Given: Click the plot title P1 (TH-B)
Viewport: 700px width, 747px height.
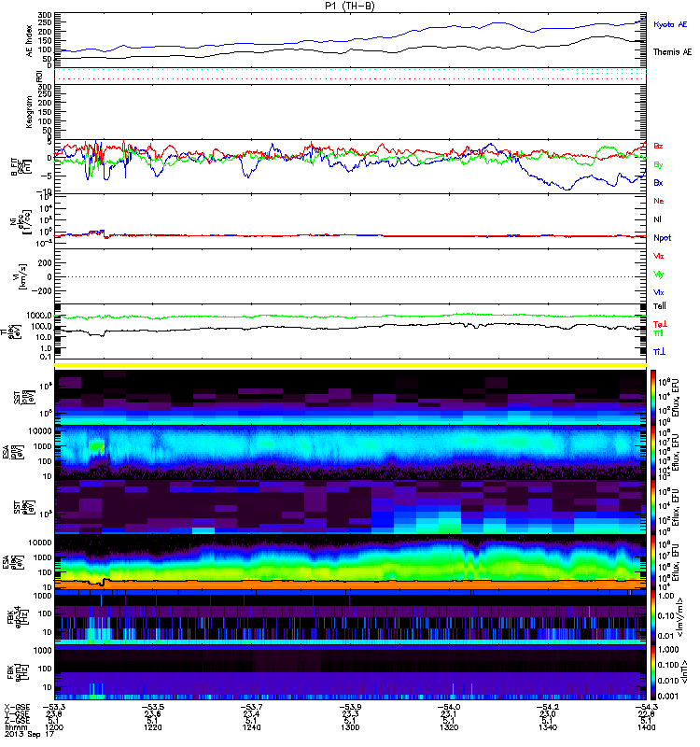Looking at the screenshot, I should [x=349, y=7].
